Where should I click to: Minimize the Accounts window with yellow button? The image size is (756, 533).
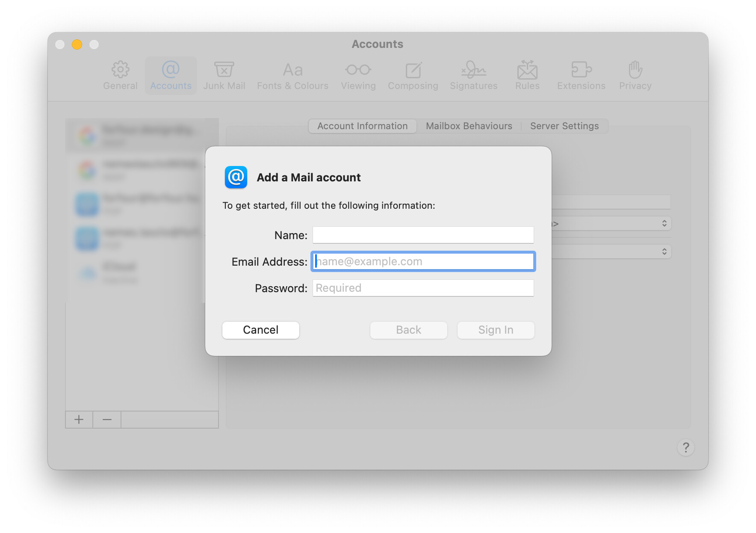(x=77, y=44)
